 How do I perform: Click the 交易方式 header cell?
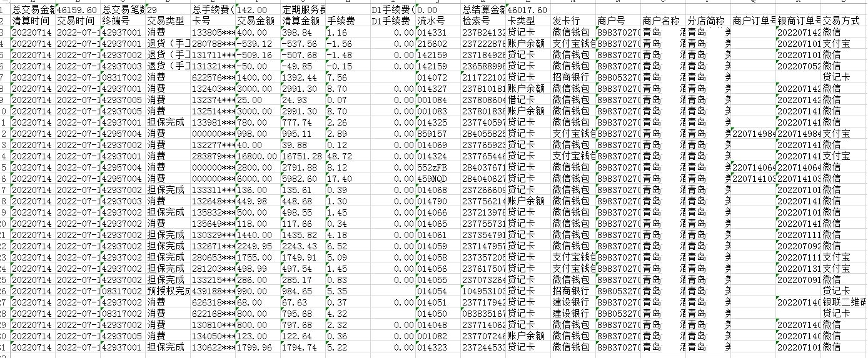coord(841,21)
